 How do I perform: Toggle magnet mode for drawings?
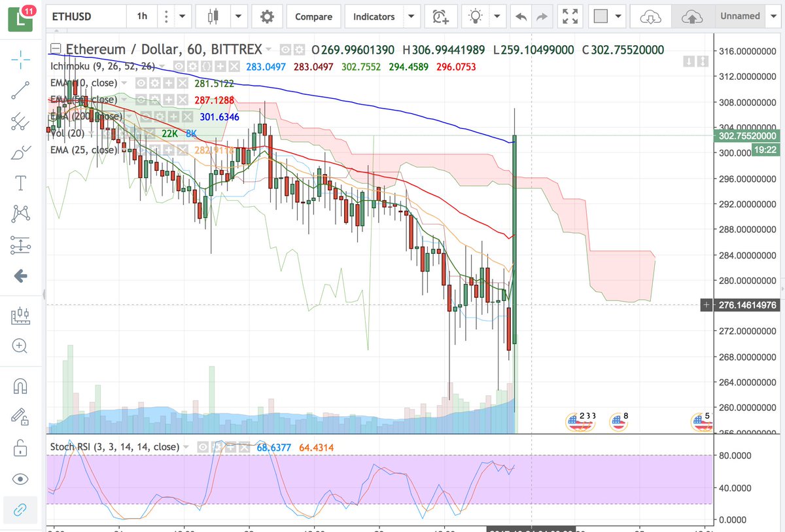pos(20,385)
